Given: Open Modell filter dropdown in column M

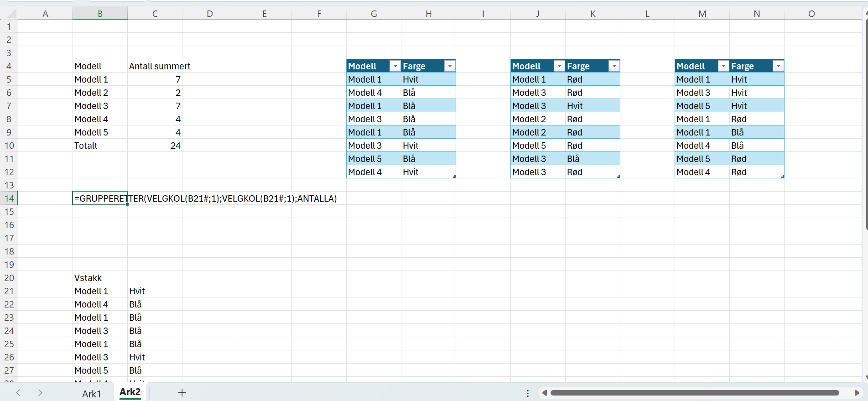Looking at the screenshot, I should pos(723,66).
